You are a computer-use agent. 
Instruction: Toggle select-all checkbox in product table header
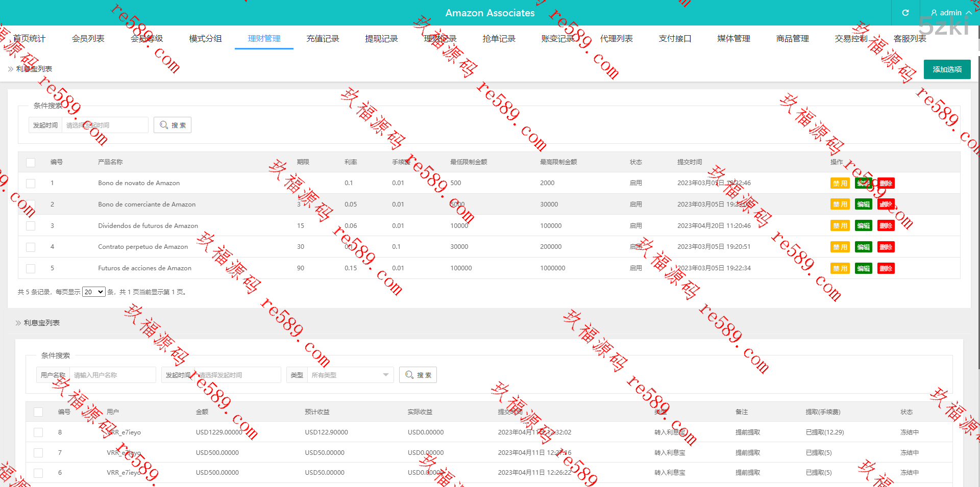(31, 162)
